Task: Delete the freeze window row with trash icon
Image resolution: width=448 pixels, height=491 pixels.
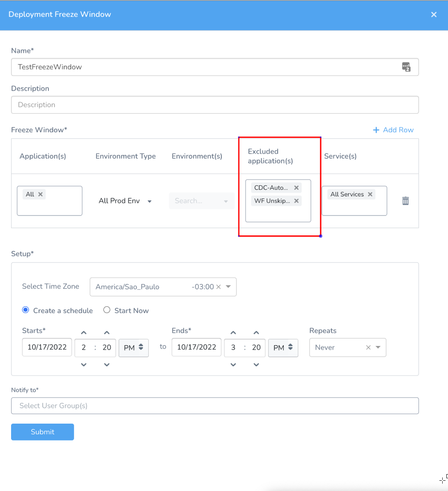Action: coord(405,201)
